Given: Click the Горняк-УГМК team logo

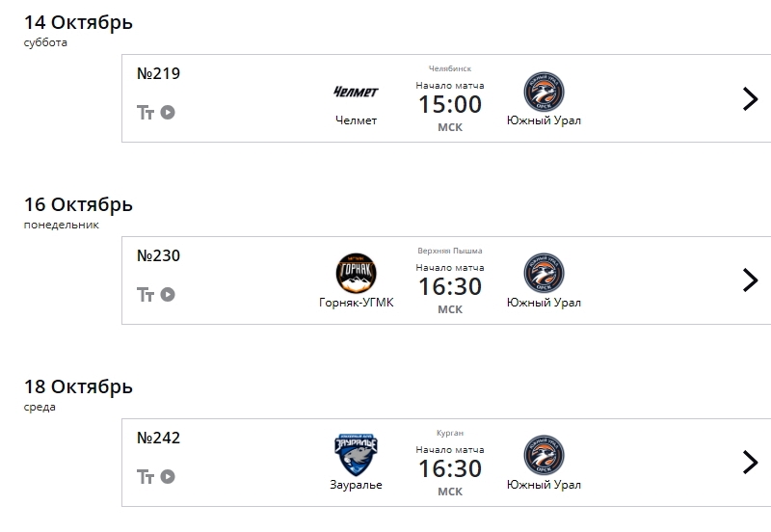Looking at the screenshot, I should click(x=356, y=274).
